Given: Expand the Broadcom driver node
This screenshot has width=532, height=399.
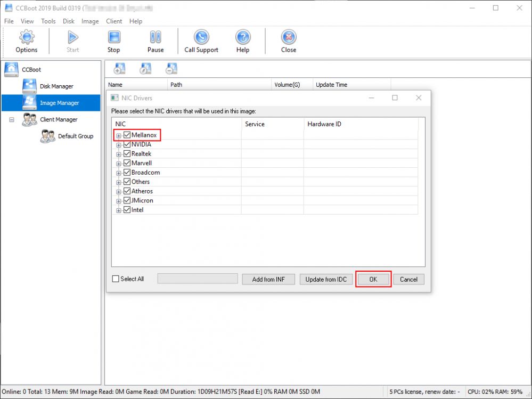Looking at the screenshot, I should pos(118,173).
